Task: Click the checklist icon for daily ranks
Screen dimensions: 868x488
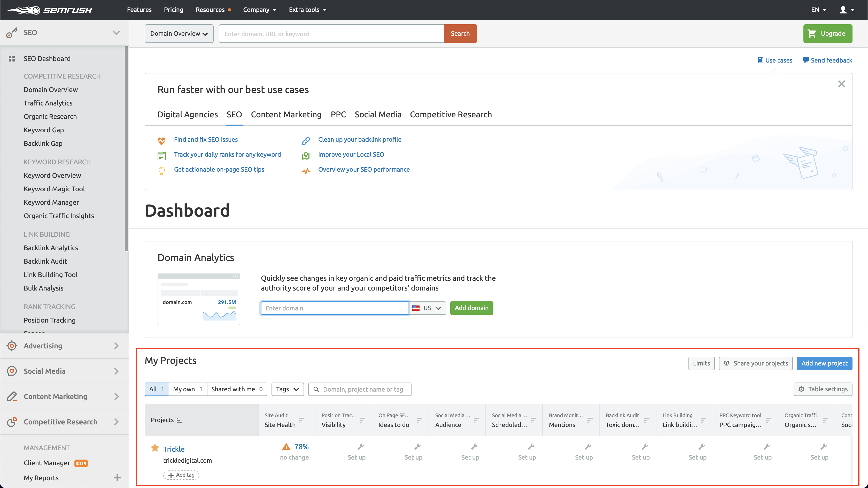Action: tap(162, 156)
